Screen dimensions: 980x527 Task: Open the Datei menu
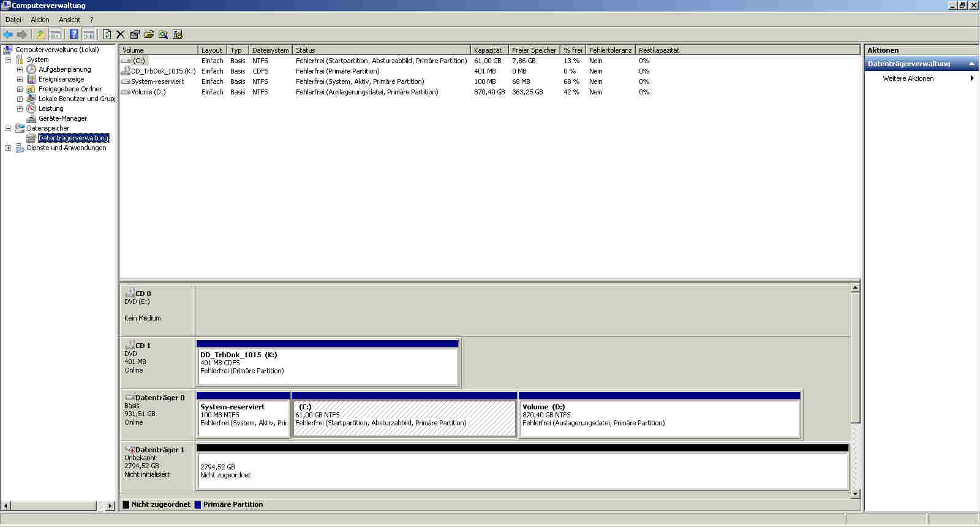tap(13, 20)
